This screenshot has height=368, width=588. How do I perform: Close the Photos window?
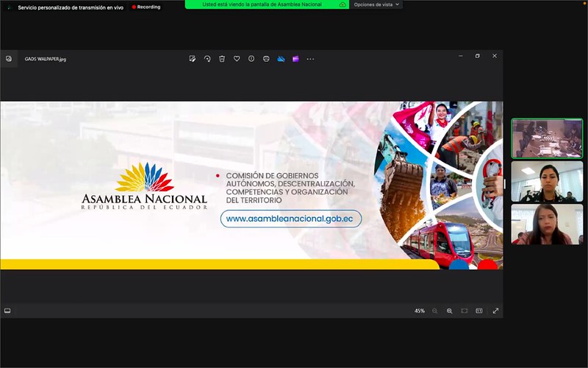(x=494, y=56)
